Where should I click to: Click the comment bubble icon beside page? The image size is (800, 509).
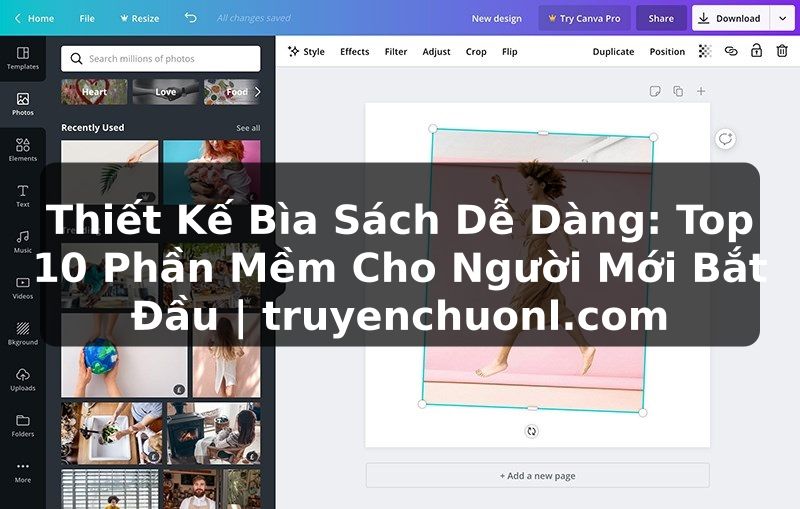click(x=725, y=139)
